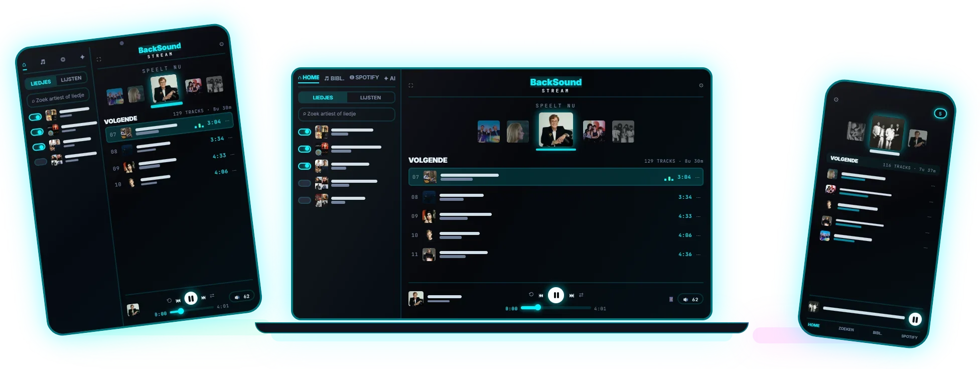Screen dimensions: 980x369
Task: Open the more menu for laptop track 08
Action: [x=698, y=197]
